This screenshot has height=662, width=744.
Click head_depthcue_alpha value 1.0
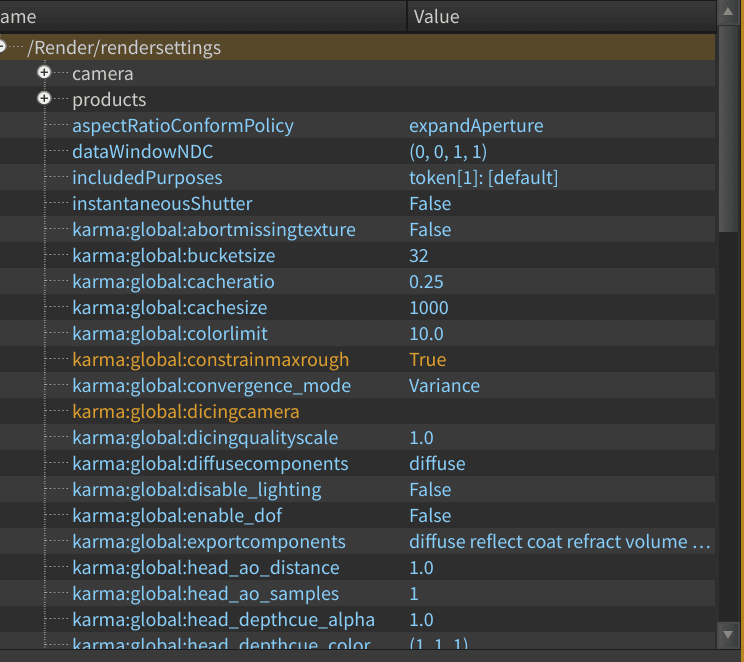[x=421, y=620]
